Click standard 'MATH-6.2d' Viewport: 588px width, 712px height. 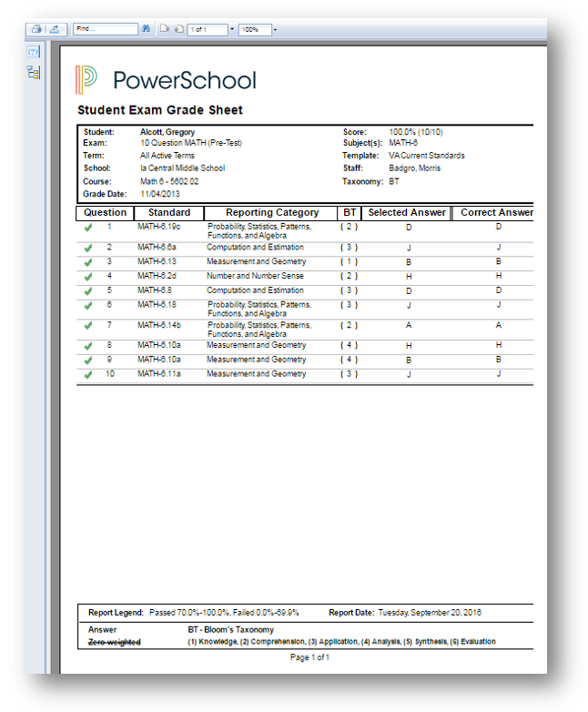[157, 276]
